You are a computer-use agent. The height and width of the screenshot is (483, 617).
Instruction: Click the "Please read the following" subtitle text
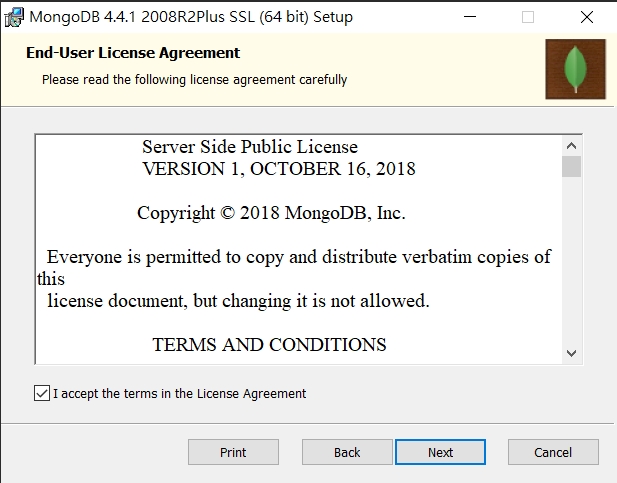click(194, 79)
